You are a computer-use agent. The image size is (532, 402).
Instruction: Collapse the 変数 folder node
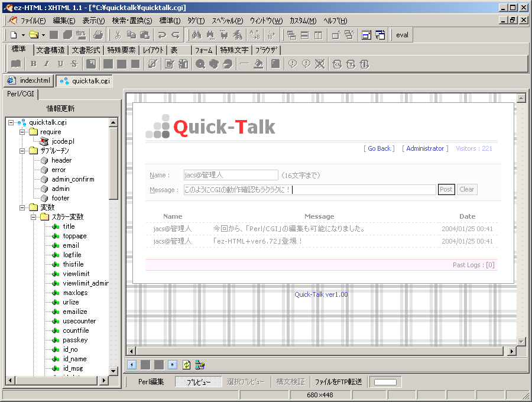pyautogui.click(x=22, y=208)
